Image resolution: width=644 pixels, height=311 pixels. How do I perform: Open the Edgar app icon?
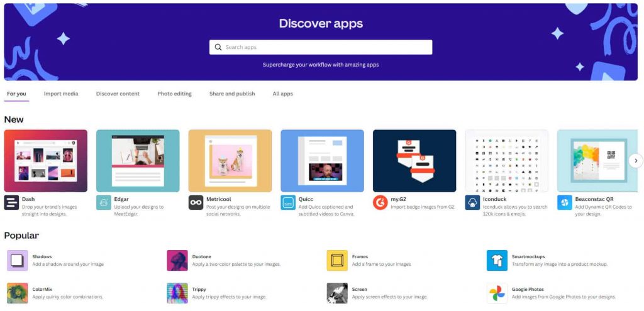pyautogui.click(x=104, y=202)
